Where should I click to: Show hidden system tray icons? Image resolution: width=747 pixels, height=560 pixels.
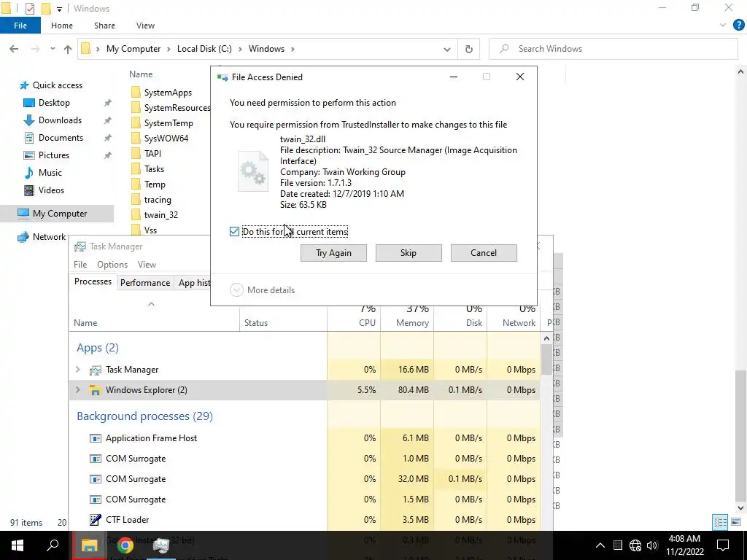[x=600, y=545]
